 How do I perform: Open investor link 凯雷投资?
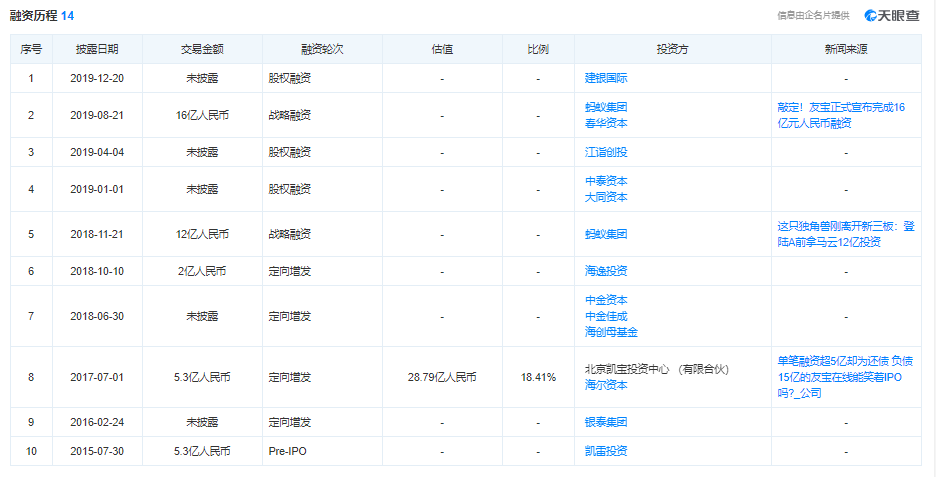(x=606, y=451)
